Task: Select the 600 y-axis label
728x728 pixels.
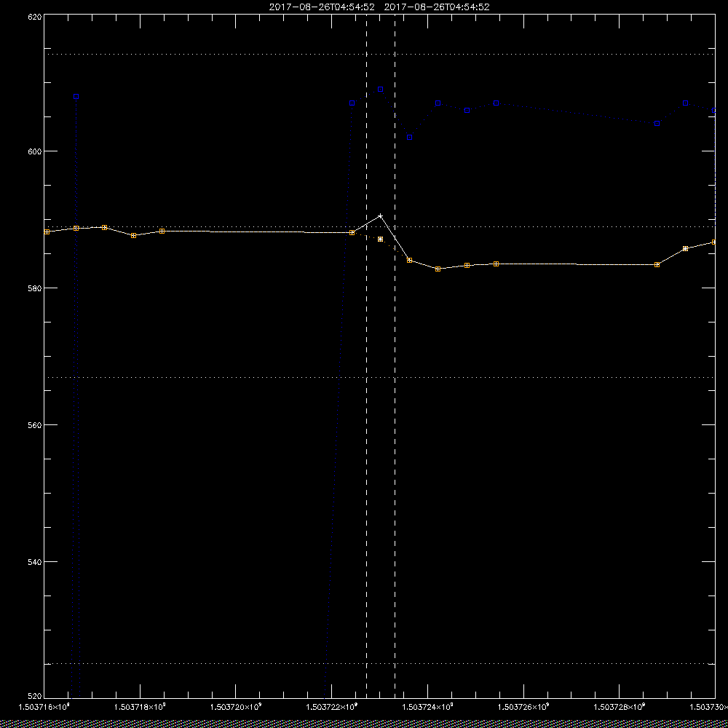Action: click(x=35, y=151)
